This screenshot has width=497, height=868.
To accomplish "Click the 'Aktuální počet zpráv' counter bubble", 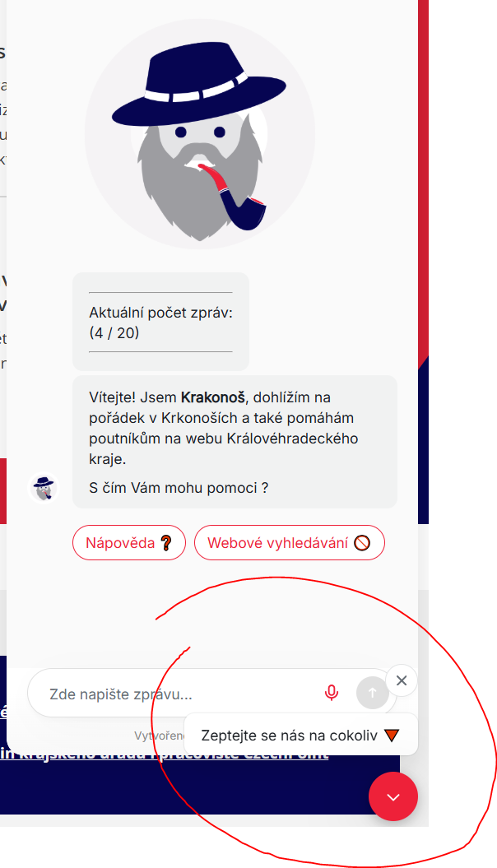I will click(x=161, y=322).
